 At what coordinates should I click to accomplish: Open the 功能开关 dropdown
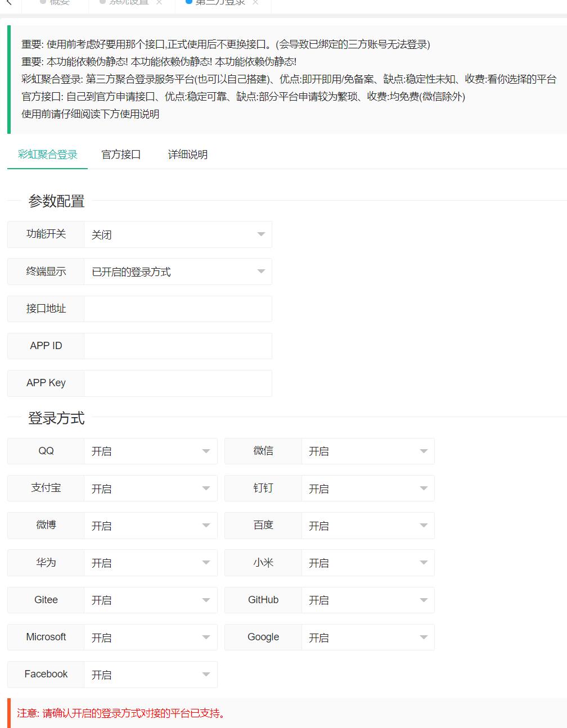tap(177, 234)
